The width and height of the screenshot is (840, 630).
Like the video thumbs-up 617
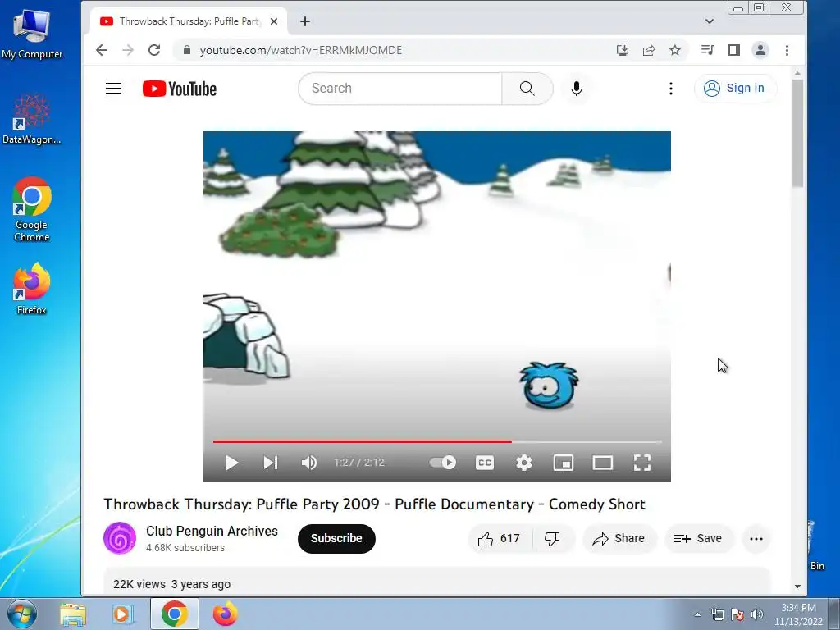coord(500,538)
